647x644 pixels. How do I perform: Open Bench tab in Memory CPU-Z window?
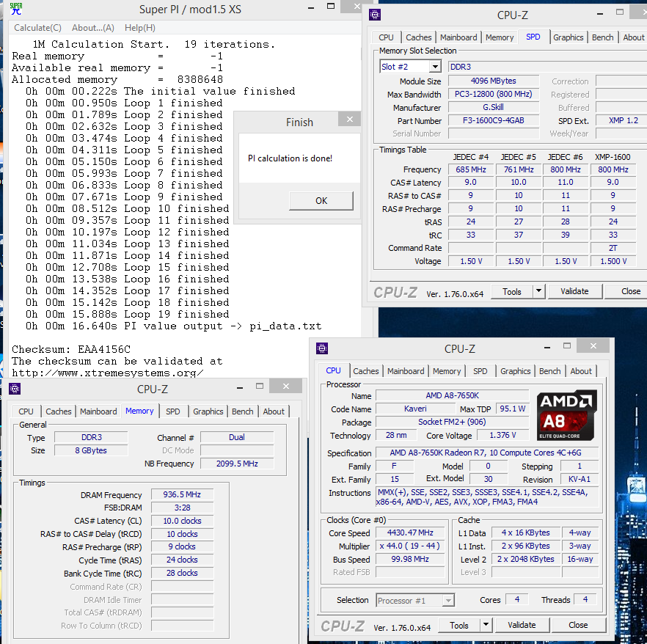pos(242,411)
